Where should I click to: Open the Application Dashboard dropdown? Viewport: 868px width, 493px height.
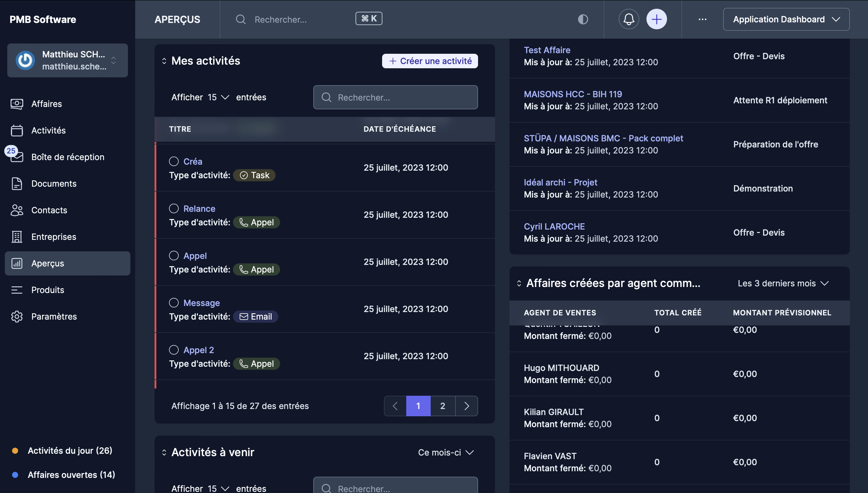[786, 19]
